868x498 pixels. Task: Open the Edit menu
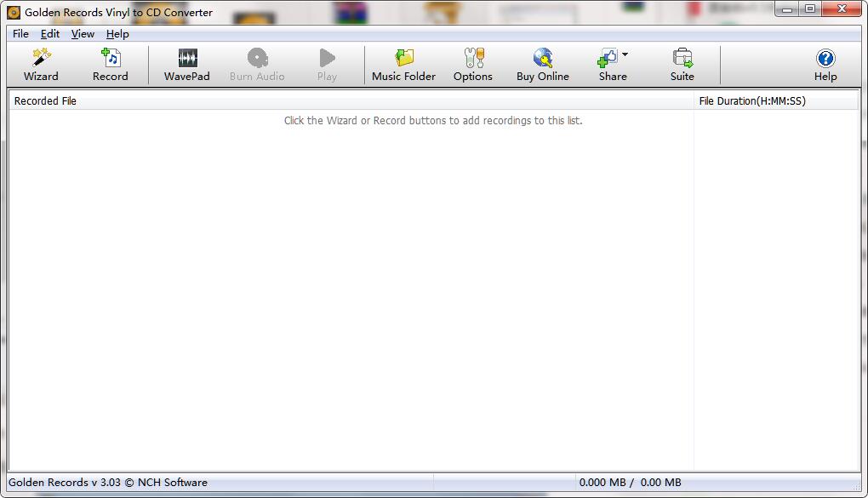[x=50, y=34]
